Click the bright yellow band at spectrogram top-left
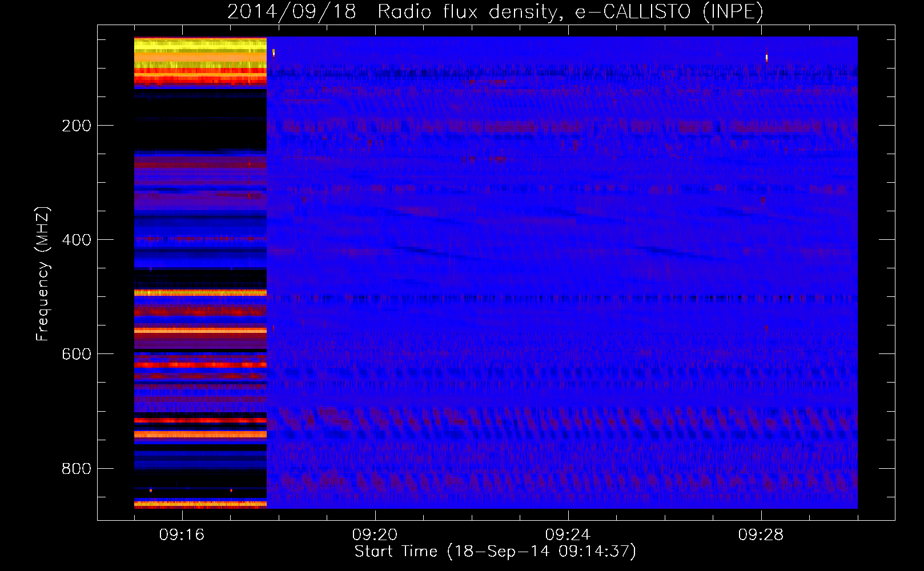Image resolution: width=924 pixels, height=571 pixels. click(x=200, y=45)
